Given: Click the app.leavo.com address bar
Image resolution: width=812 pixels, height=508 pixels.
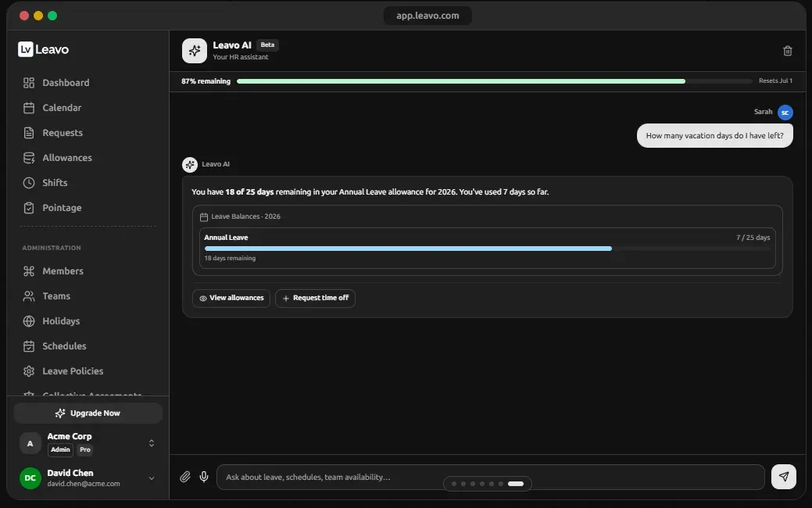Looking at the screenshot, I should [427, 16].
